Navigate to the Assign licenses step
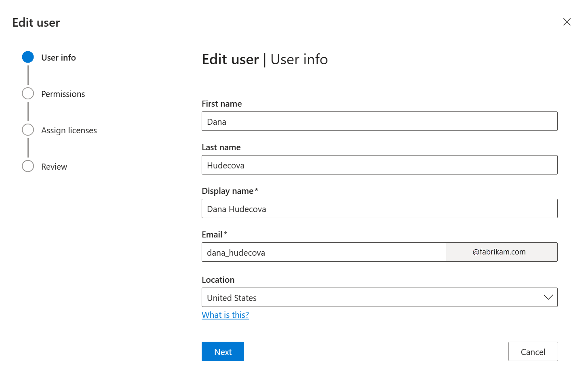 (69, 130)
